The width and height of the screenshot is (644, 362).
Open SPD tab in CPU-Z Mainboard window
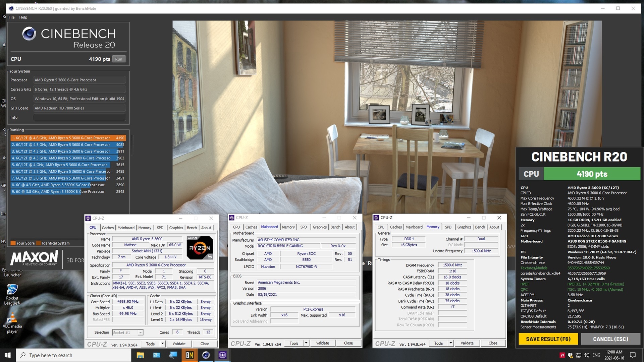304,227
